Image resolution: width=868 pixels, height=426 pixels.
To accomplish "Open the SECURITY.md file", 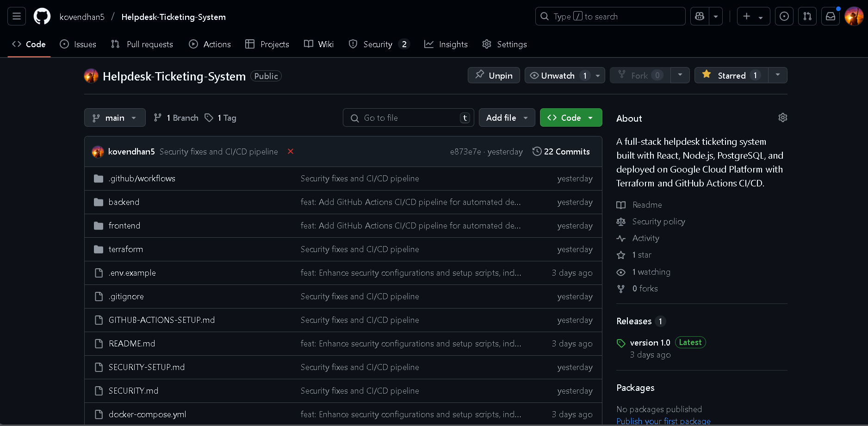I will [x=134, y=391].
